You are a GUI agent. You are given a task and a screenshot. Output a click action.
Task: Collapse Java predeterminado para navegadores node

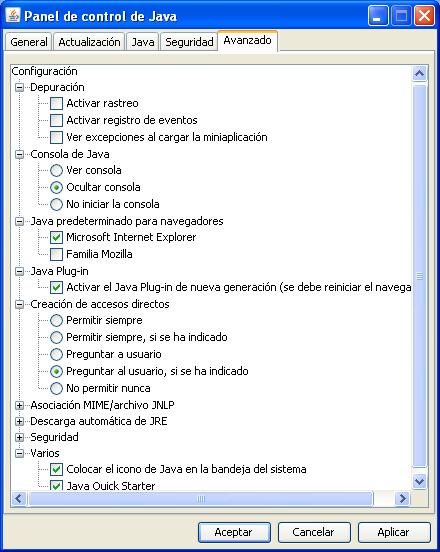pyautogui.click(x=20, y=221)
